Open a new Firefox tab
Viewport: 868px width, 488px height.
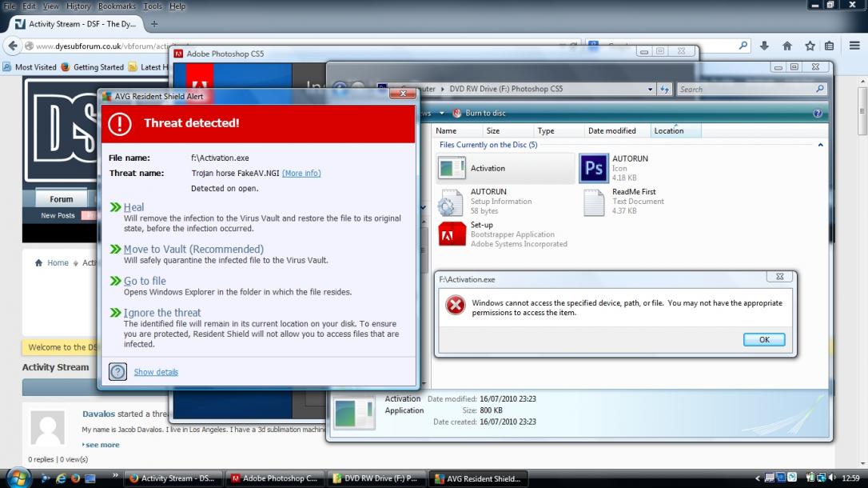pyautogui.click(x=154, y=24)
